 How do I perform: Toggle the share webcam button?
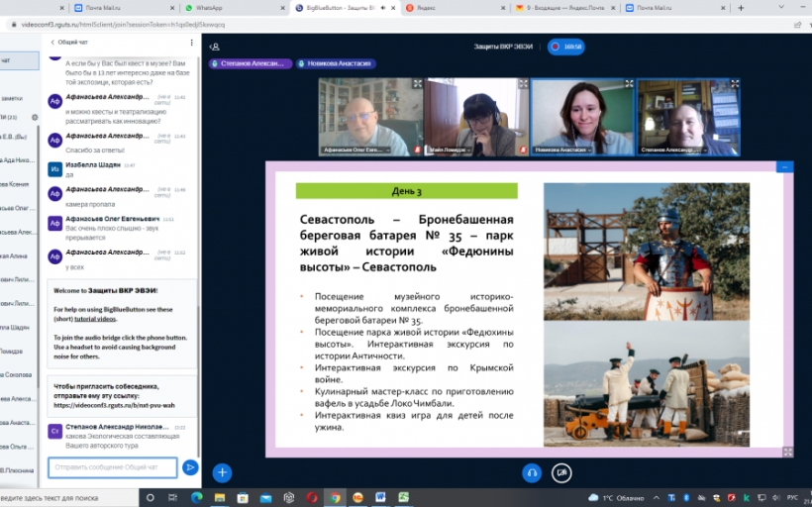click(x=561, y=472)
